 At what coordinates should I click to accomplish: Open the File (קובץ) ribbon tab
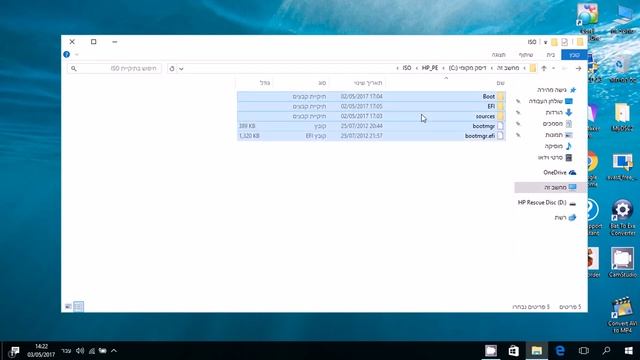pyautogui.click(x=574, y=55)
